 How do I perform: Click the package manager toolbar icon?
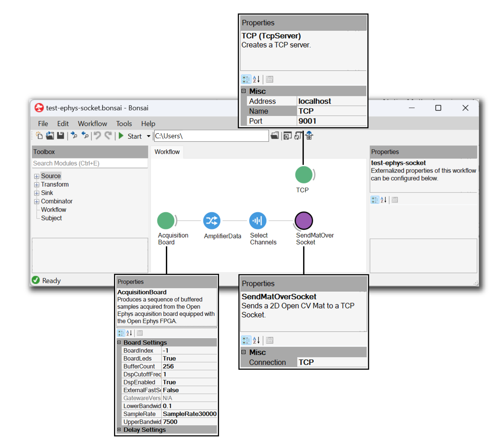click(x=287, y=136)
